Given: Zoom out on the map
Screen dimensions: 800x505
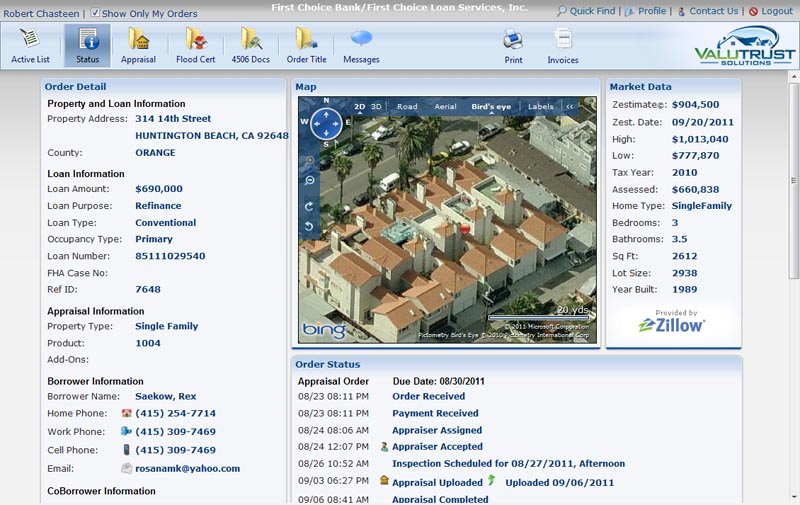Looking at the screenshot, I should (x=310, y=180).
